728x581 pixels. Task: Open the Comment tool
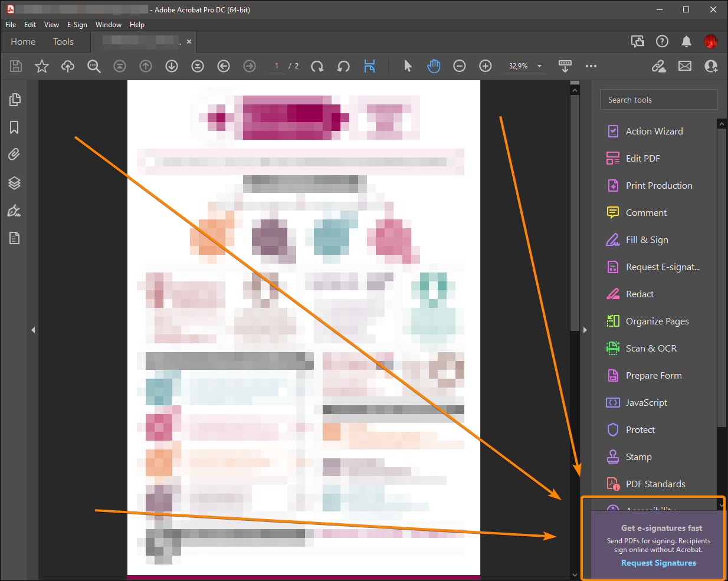point(647,212)
